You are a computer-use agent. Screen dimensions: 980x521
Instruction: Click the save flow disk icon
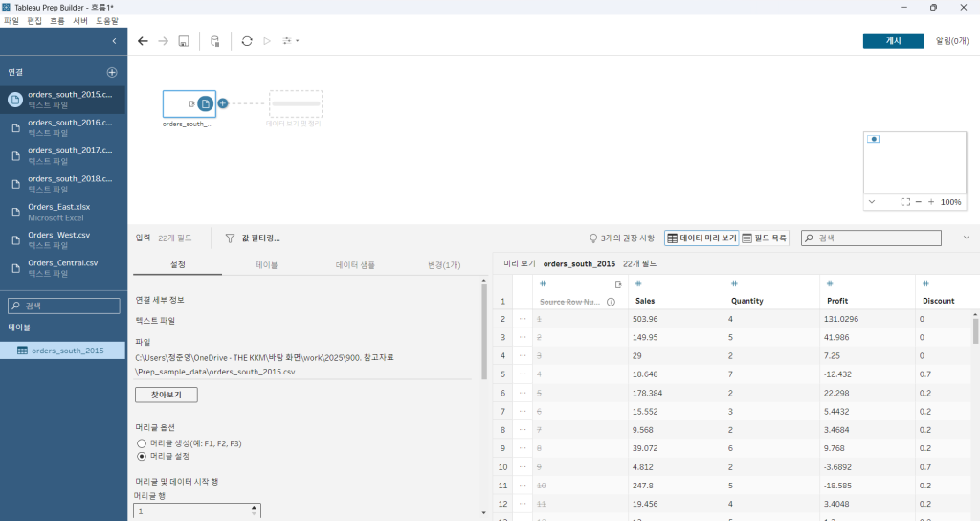184,41
